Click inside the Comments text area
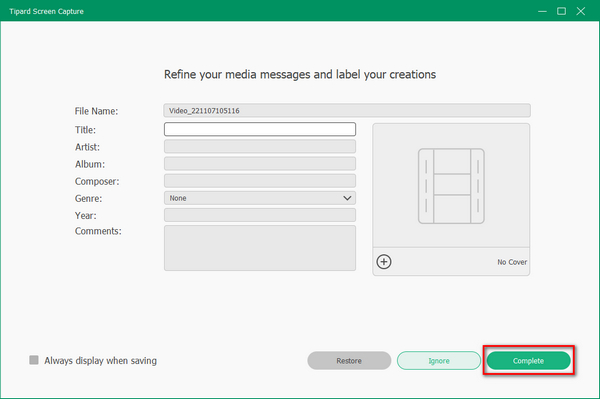Image resolution: width=600 pixels, height=399 pixels. [260, 248]
